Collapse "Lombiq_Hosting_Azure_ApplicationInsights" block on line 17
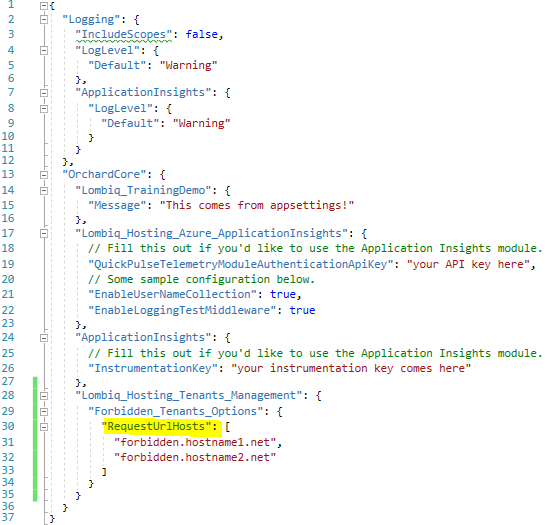The height and width of the screenshot is (525, 547). point(44,233)
